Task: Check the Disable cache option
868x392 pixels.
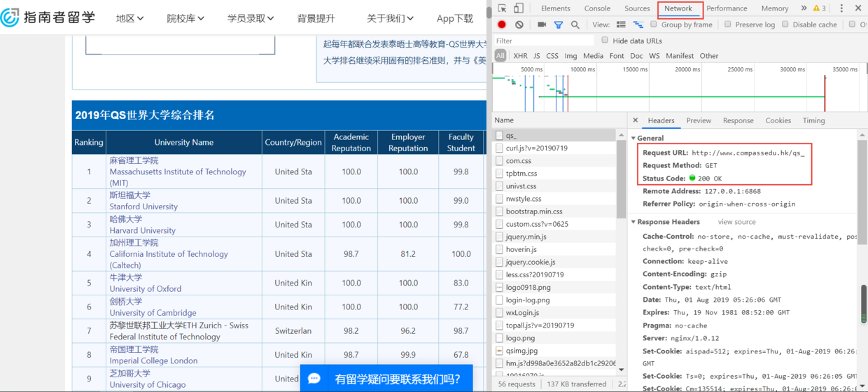Action: point(785,24)
